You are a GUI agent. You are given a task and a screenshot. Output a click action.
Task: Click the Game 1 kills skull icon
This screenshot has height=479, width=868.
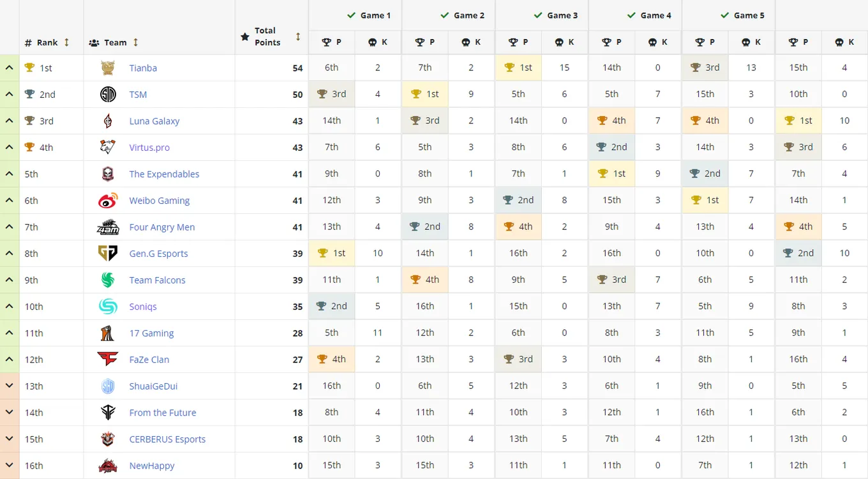(x=373, y=42)
